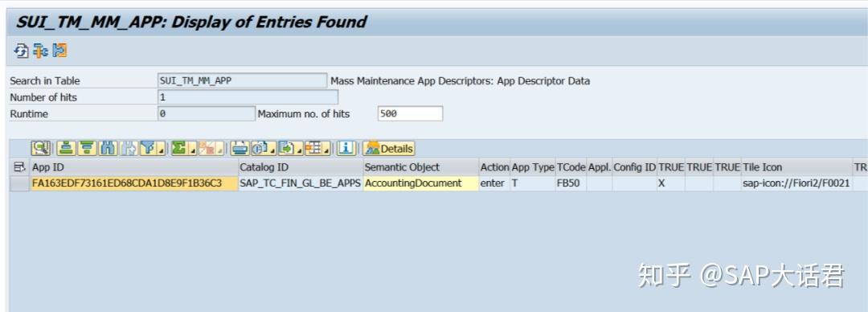Sort the table in descending order
The height and width of the screenshot is (312, 868).
[x=87, y=149]
